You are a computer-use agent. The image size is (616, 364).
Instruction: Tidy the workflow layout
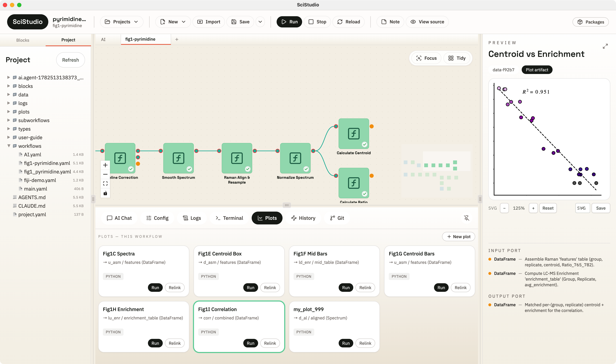point(457,58)
